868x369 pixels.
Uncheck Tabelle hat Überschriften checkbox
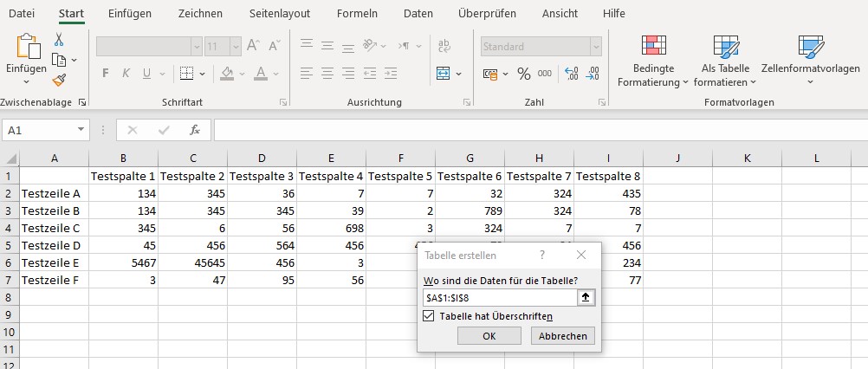coord(429,316)
